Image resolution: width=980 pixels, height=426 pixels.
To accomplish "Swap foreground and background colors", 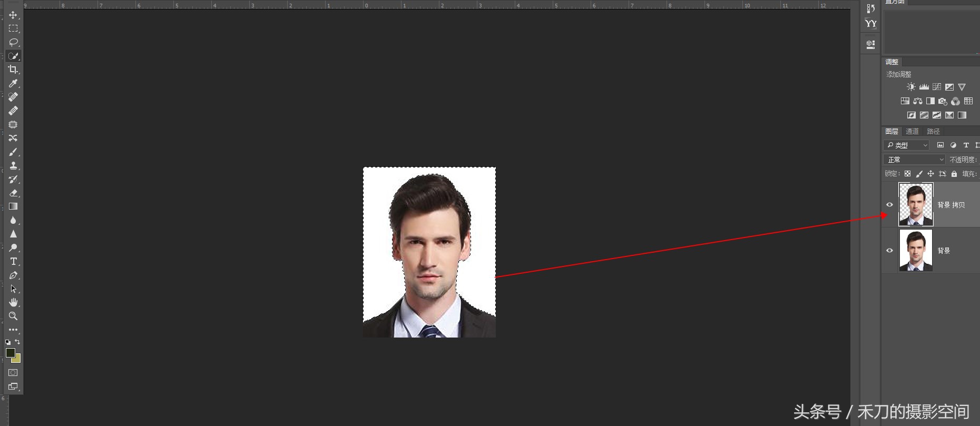I will tap(17, 342).
